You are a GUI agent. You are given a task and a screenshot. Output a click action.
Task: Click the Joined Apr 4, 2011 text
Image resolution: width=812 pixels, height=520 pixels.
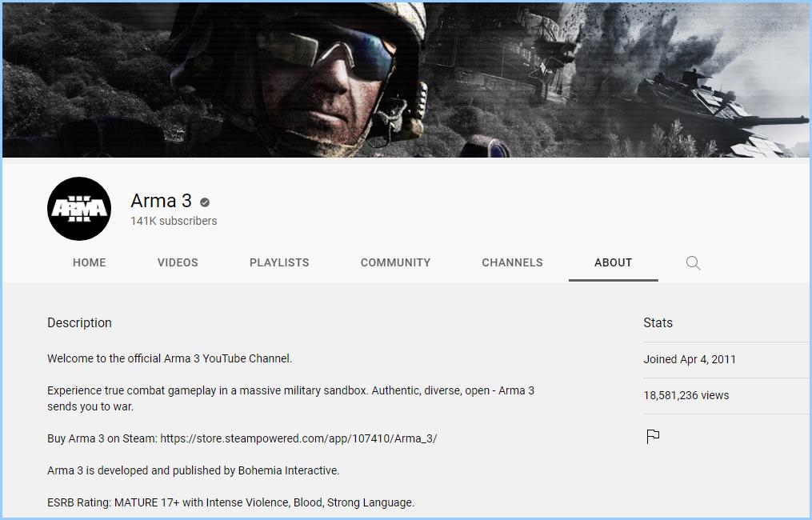(690, 359)
